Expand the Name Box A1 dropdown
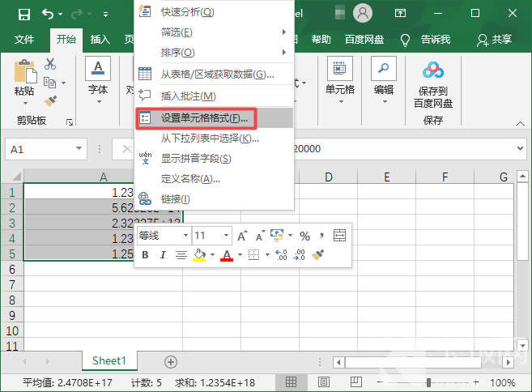 (x=79, y=149)
